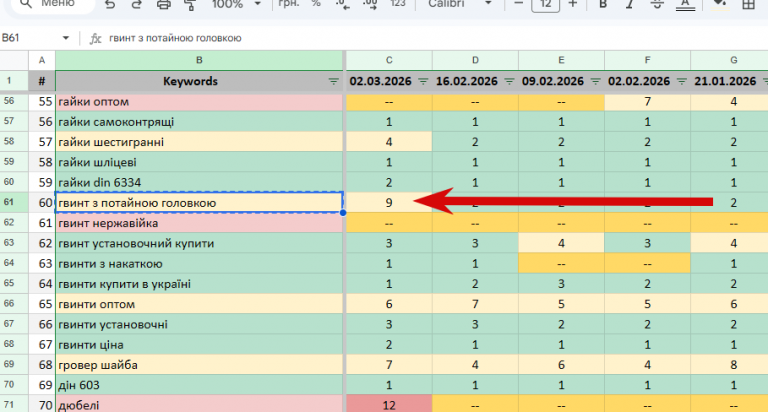Select cell гайки самоконтрящі
This screenshot has height=412, width=768.
199,121
